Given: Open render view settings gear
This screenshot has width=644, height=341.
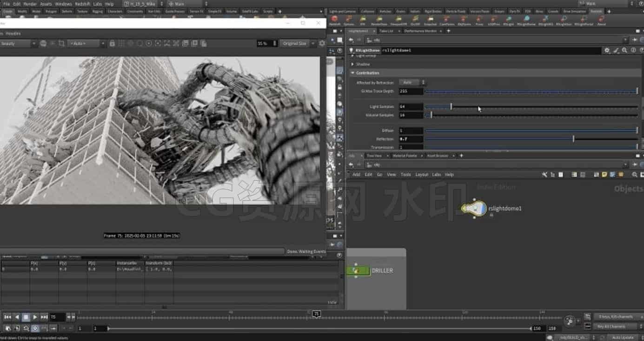Looking at the screenshot, I should [322, 43].
